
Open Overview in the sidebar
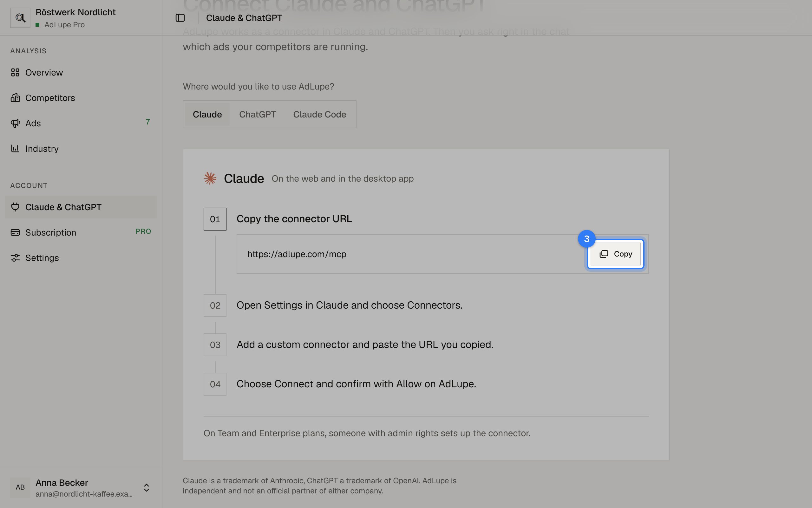[81, 73]
